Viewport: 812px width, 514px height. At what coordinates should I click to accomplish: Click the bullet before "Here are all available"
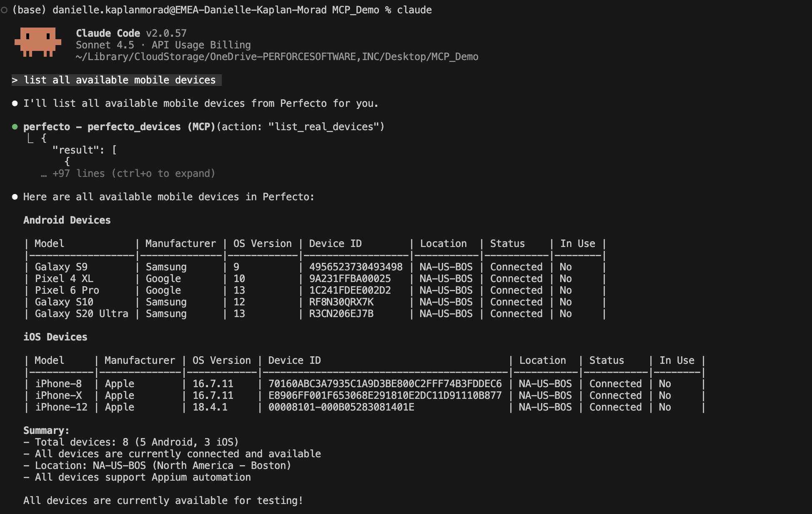15,197
